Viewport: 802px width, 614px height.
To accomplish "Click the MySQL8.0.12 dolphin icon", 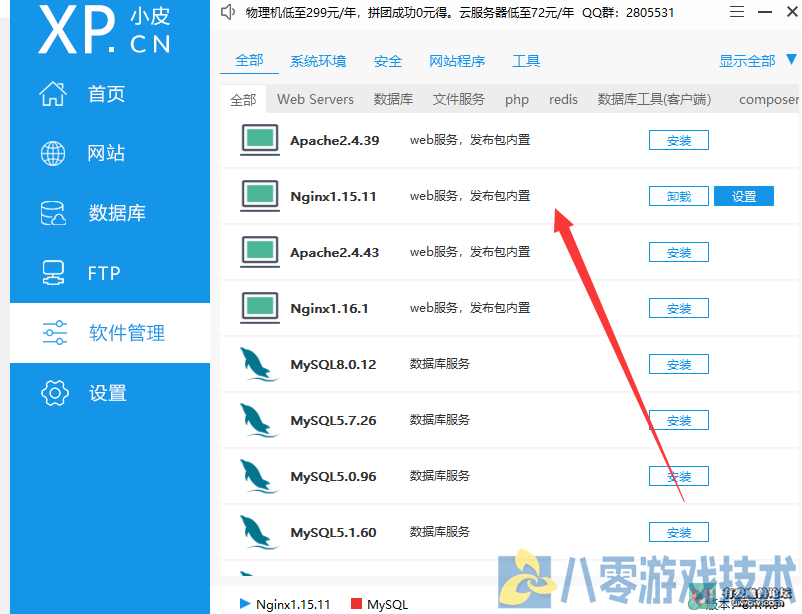I will click(x=258, y=365).
